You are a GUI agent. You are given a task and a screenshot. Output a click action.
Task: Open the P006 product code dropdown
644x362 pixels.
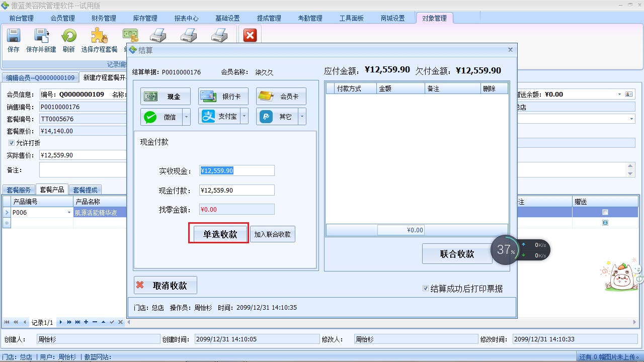click(69, 212)
